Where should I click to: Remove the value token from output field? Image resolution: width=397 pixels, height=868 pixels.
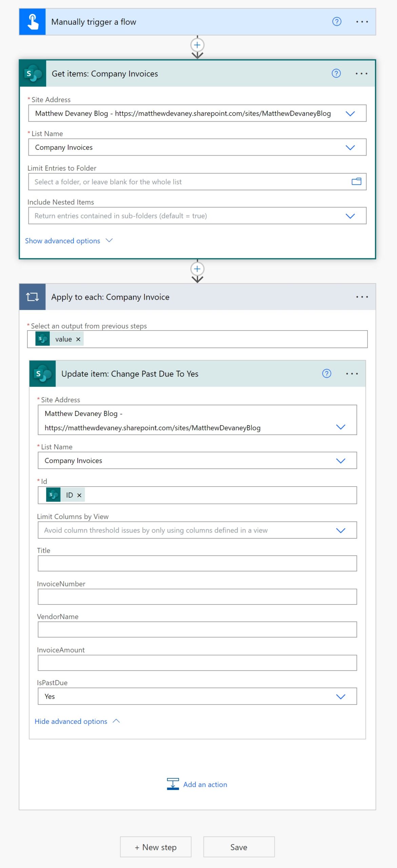click(78, 339)
